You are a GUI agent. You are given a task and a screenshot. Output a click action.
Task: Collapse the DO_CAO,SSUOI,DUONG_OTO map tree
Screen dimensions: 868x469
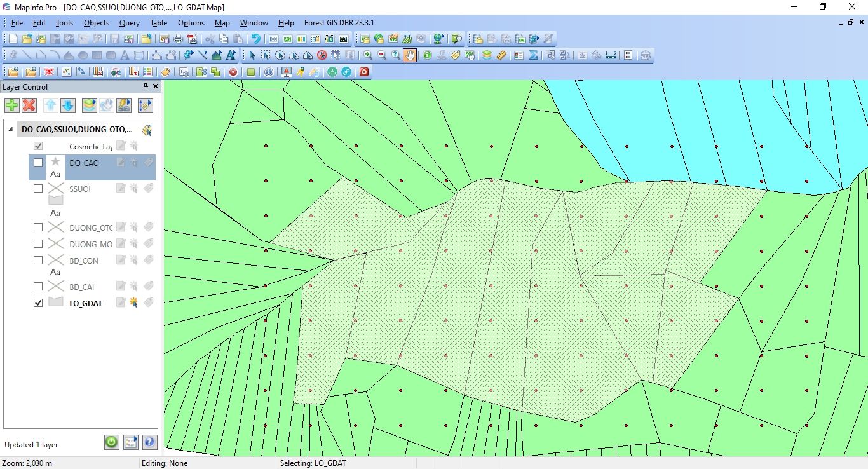10,130
